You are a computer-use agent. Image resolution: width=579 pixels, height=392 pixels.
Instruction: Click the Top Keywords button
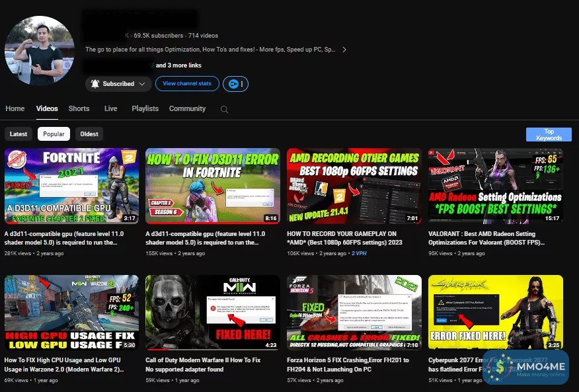click(x=549, y=134)
